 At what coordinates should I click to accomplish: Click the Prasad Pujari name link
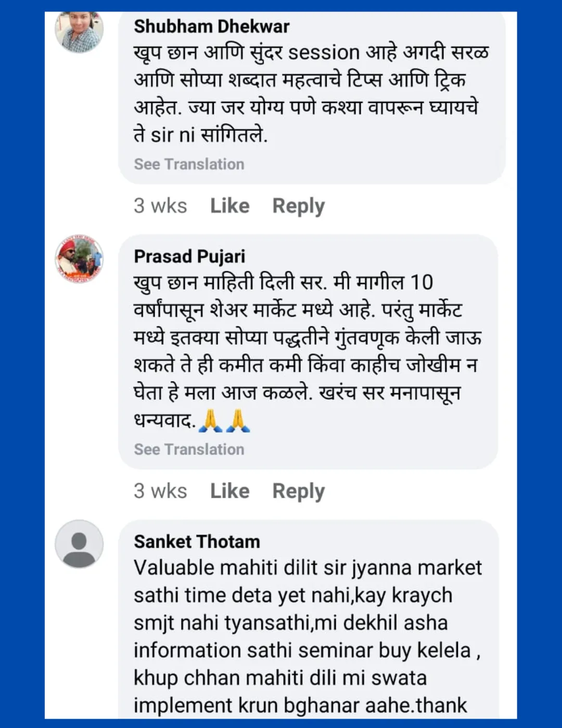[x=189, y=256]
